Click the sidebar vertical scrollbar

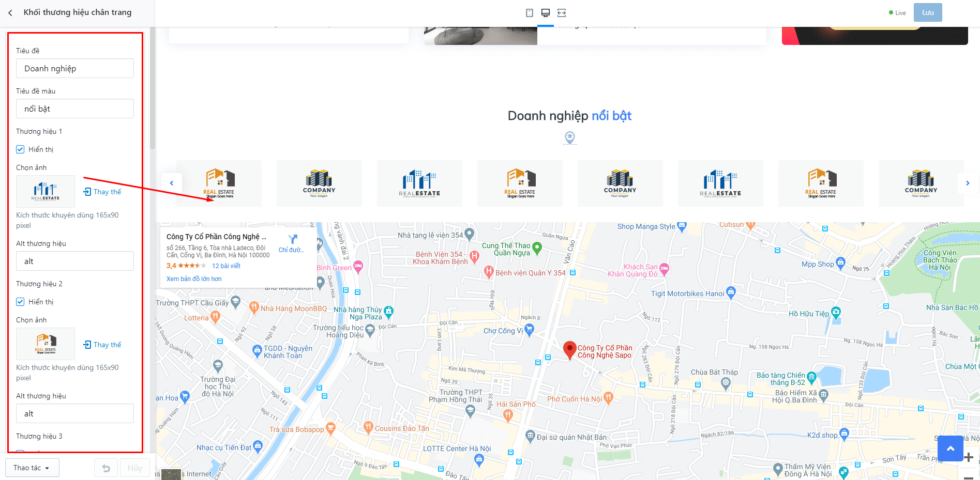(152, 88)
